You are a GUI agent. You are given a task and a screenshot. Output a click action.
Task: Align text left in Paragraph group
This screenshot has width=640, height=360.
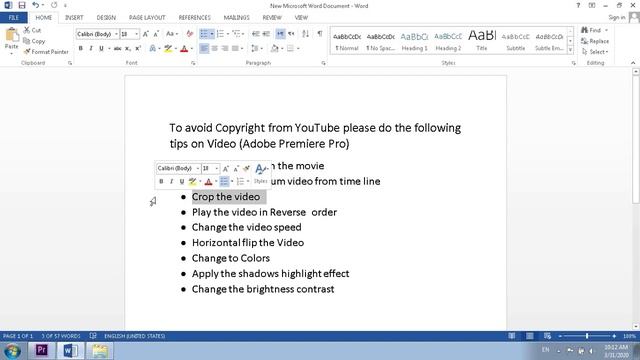click(204, 49)
